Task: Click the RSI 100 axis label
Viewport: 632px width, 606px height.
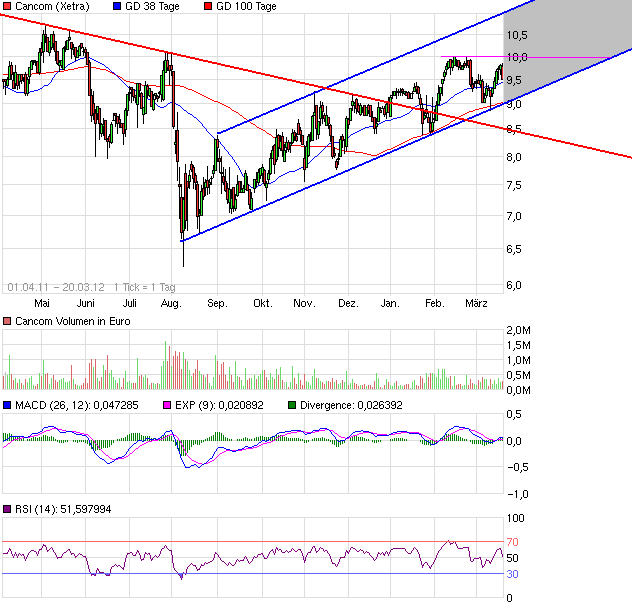Action: [516, 518]
